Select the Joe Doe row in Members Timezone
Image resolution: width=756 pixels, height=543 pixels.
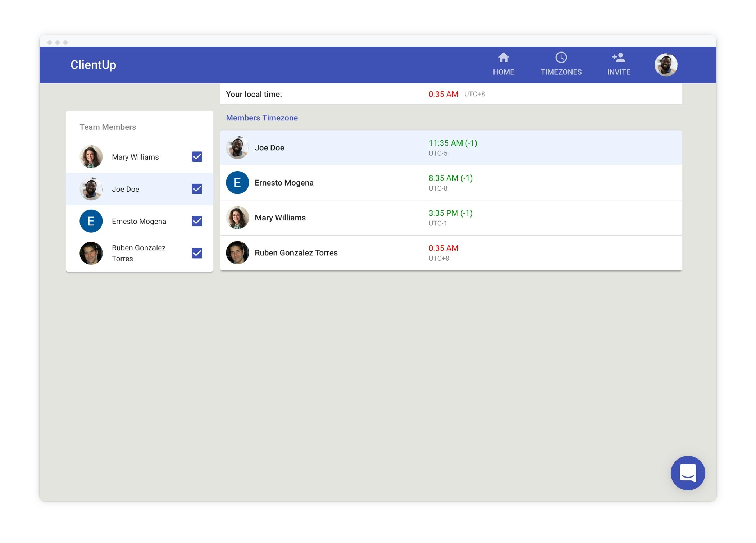[x=451, y=147]
